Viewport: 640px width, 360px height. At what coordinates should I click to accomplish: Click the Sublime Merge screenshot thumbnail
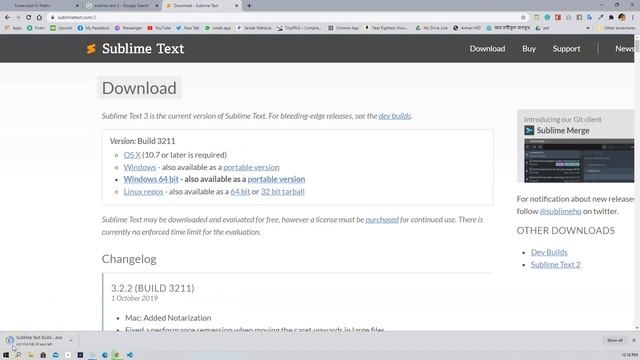[579, 160]
